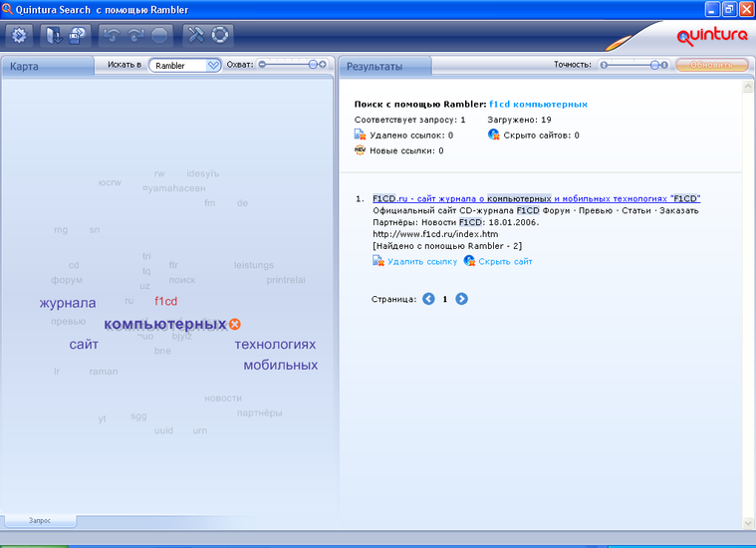Switch to the Результаты tab
Screen dimensions: 756x548
click(384, 66)
